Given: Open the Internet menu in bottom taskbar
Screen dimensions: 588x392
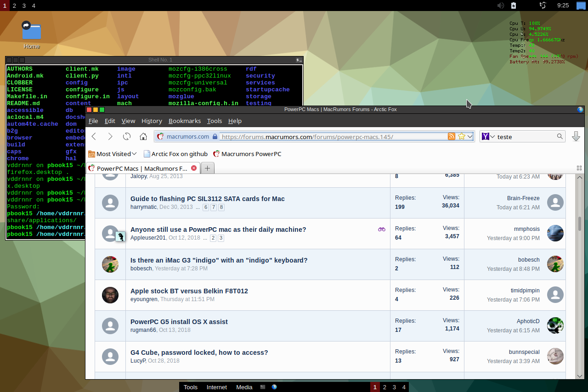Looking at the screenshot, I should pos(217,387).
